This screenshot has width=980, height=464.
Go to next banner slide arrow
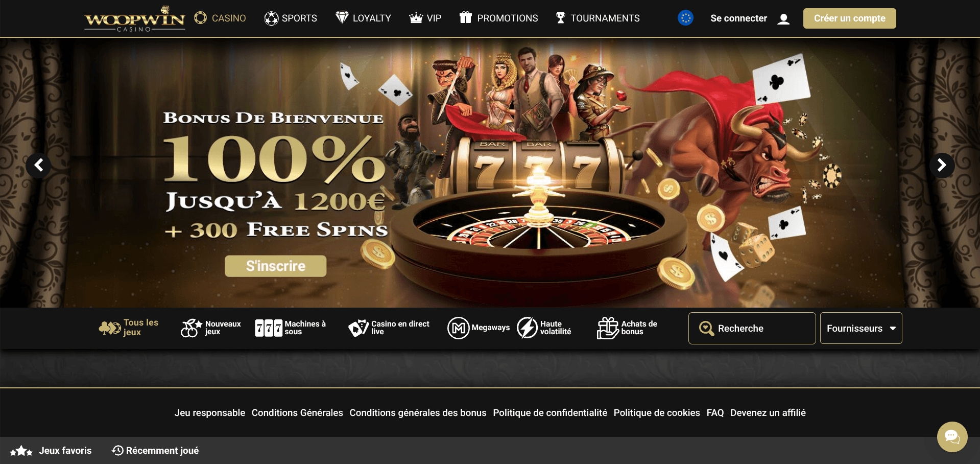942,165
